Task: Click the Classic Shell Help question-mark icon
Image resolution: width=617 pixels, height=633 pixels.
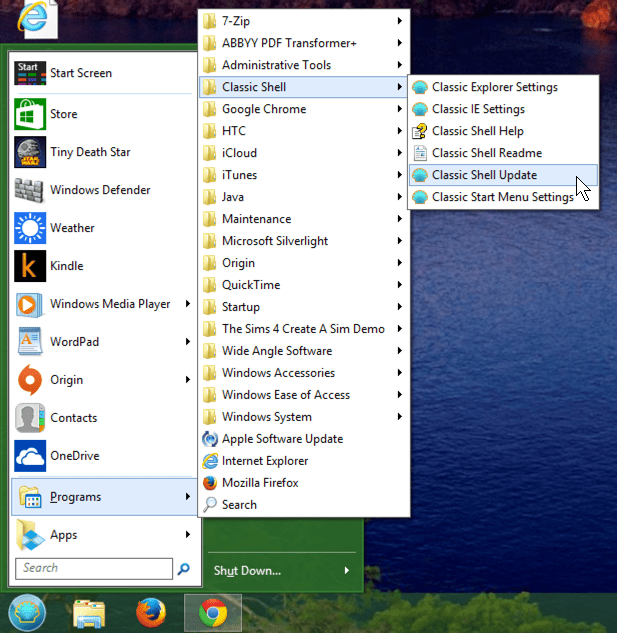Action: pos(420,131)
